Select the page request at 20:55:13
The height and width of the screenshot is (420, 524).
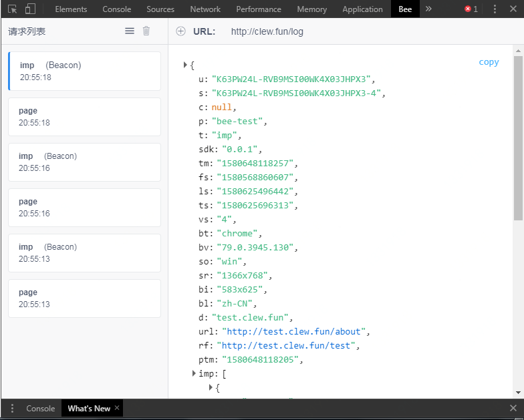pos(84,298)
